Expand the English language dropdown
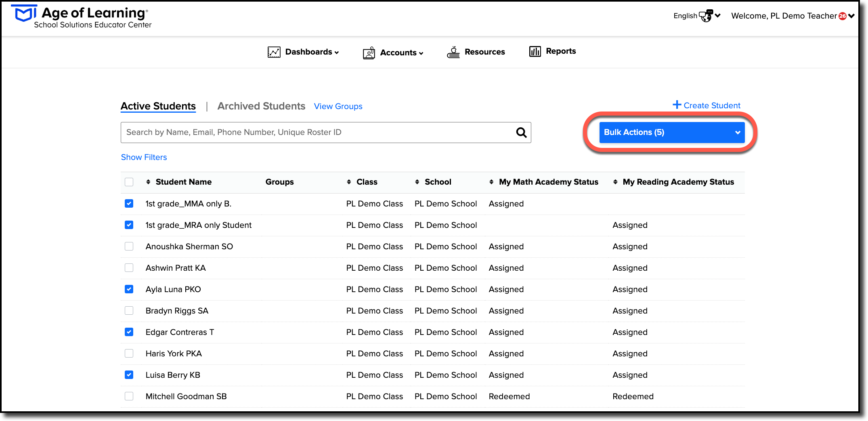 (697, 16)
